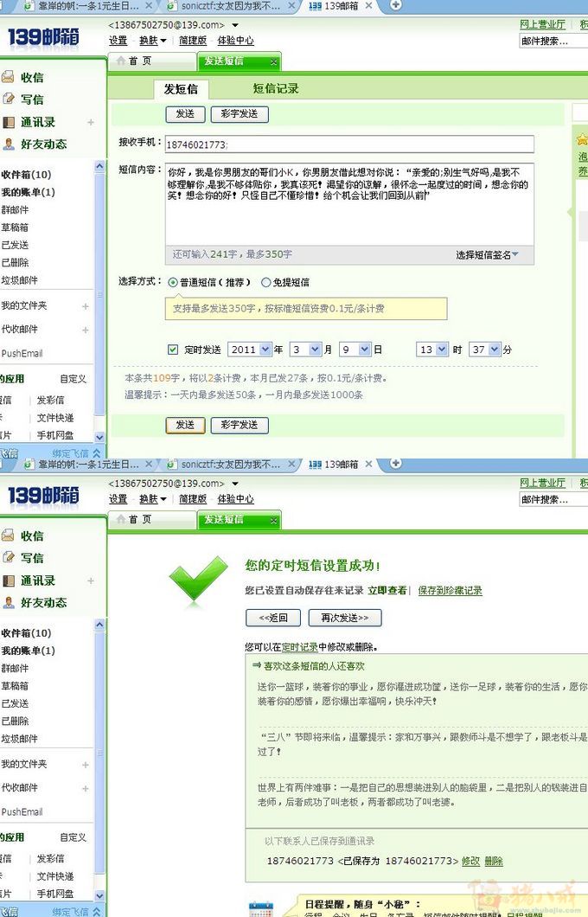This screenshot has height=917, width=588.
Task: Open the day dropdown showing 9
Action: tap(355, 349)
